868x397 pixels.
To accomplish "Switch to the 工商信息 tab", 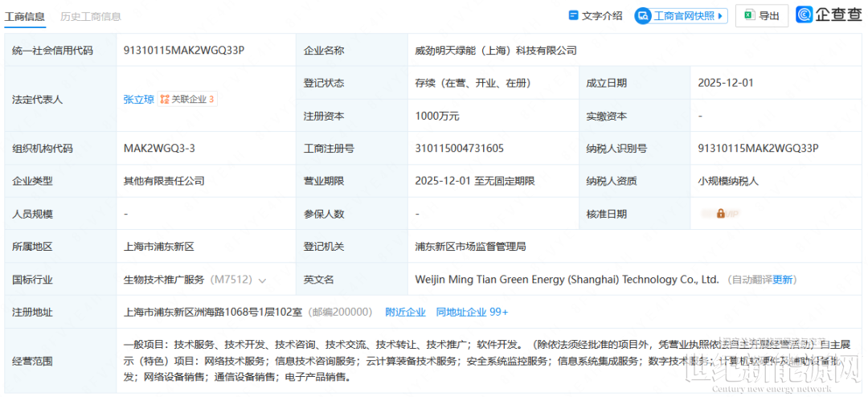I will click(25, 16).
